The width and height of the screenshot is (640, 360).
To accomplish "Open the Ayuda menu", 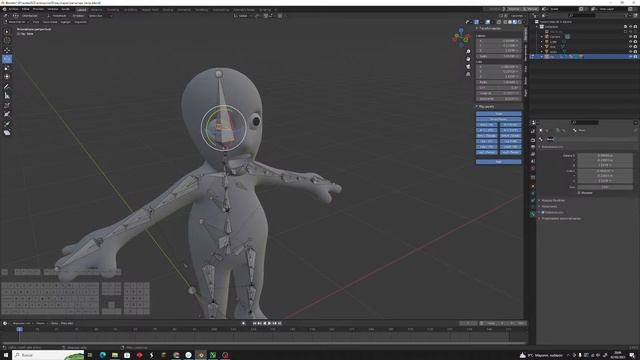I will point(65,9).
